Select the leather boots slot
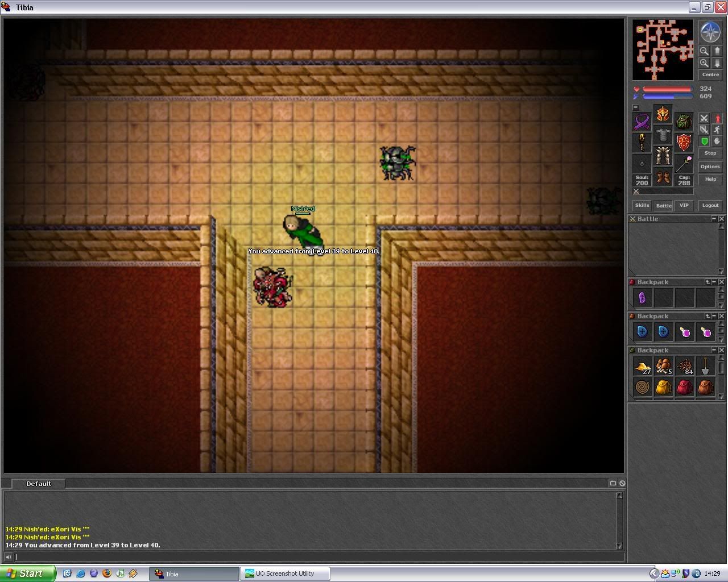Screen dimensions: 728x582 tap(663, 177)
